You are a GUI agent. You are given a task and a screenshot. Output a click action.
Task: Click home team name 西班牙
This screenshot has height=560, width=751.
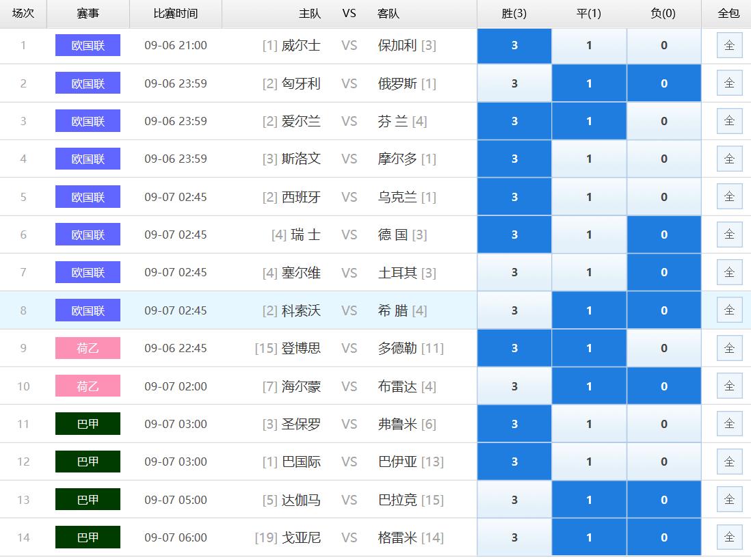(x=301, y=197)
